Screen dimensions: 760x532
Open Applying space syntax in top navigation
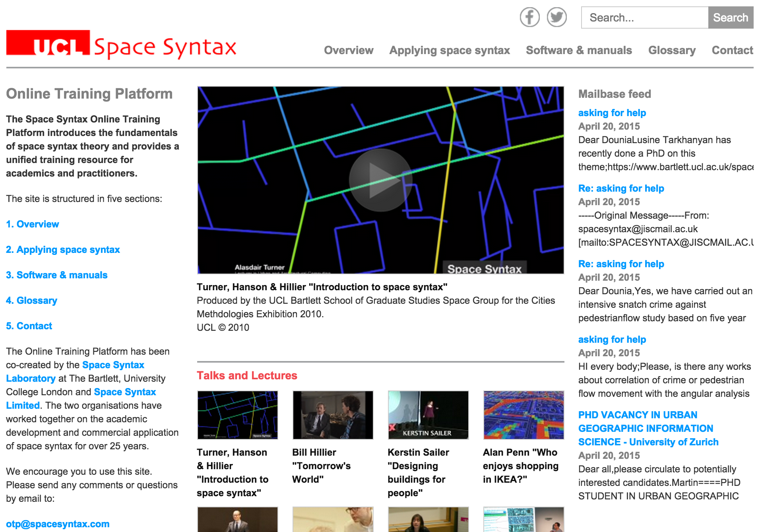tap(450, 50)
